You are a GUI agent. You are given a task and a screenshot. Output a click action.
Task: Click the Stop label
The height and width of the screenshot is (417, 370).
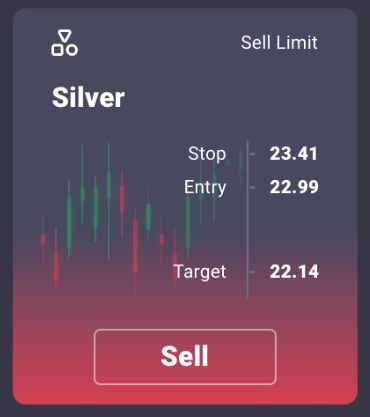(207, 154)
